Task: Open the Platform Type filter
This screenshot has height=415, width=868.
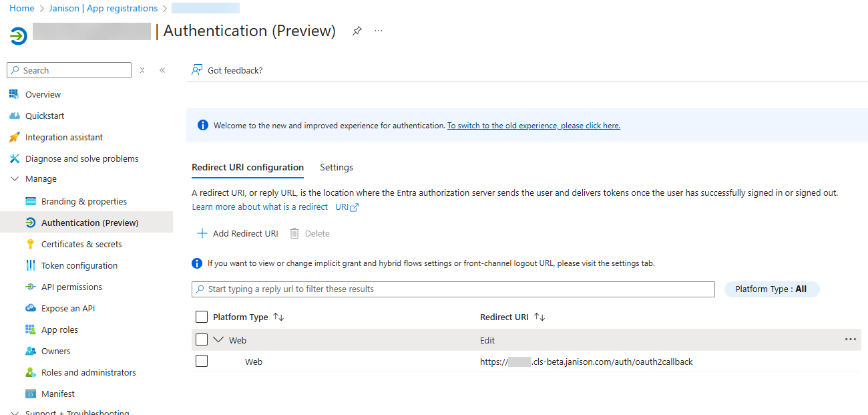Action: click(x=771, y=289)
